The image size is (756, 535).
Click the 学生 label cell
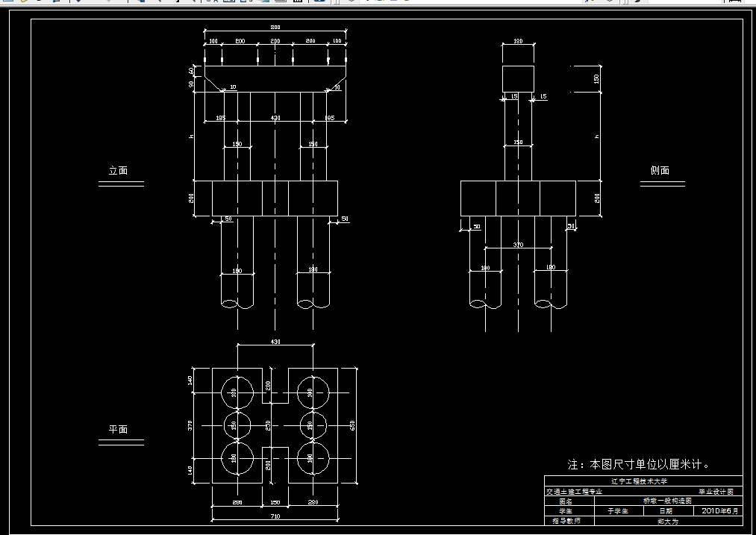(x=566, y=511)
